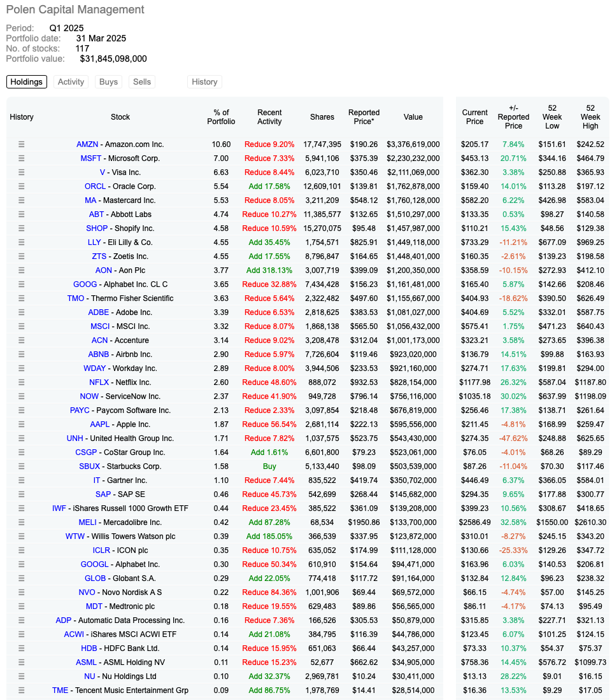The image size is (612, 700).
Task: Open history icon for the GOOG row
Action: click(x=22, y=284)
